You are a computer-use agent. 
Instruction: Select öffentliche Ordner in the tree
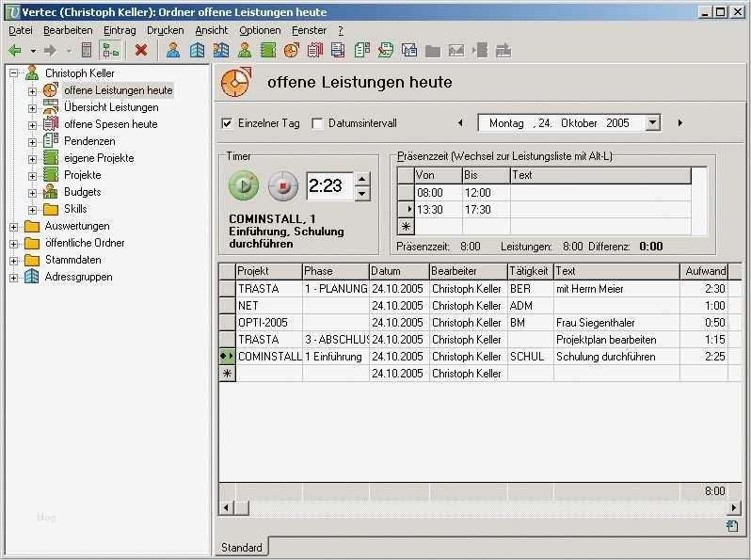[85, 243]
